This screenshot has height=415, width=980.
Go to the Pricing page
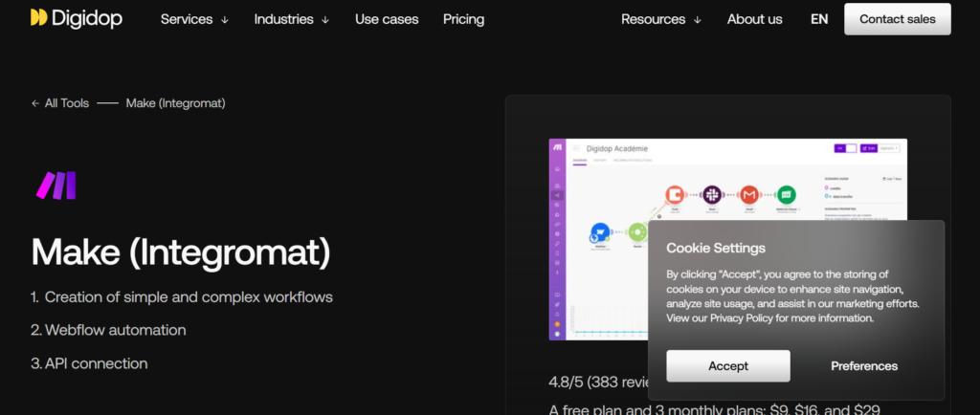click(463, 19)
